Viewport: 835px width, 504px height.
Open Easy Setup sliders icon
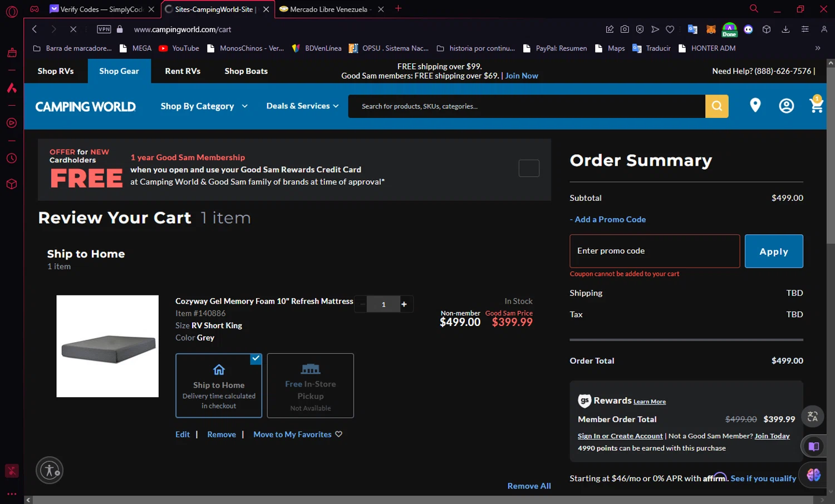pos(805,29)
